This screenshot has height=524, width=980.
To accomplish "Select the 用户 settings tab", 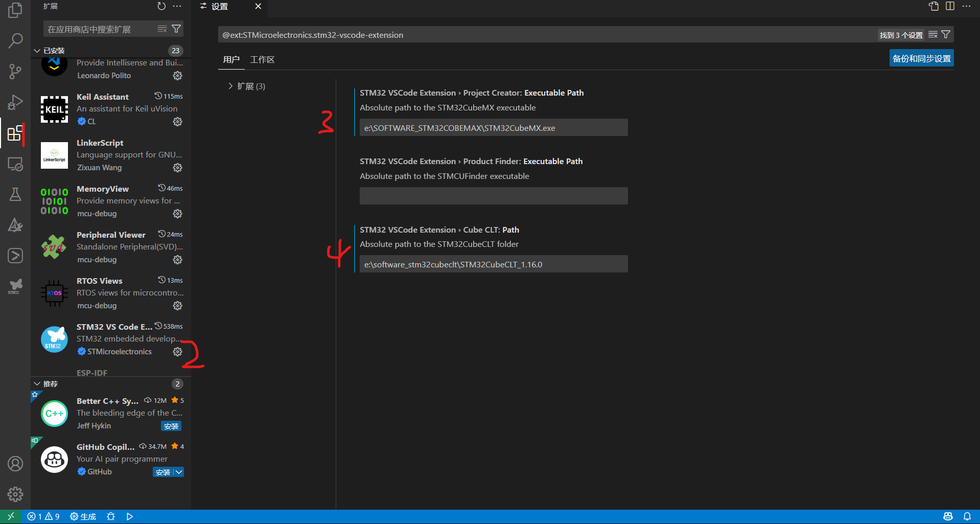I will point(231,59).
